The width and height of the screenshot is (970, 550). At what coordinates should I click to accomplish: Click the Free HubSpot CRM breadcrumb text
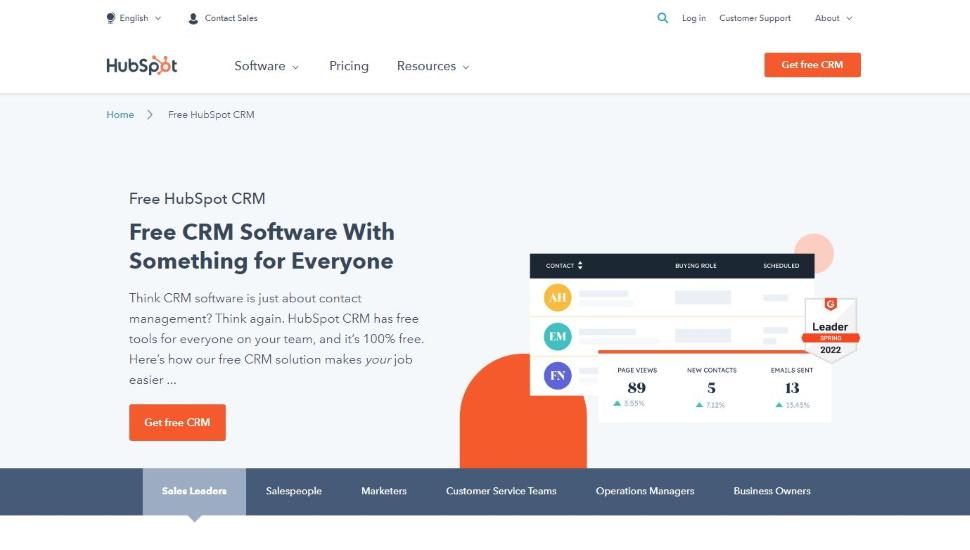tap(211, 114)
